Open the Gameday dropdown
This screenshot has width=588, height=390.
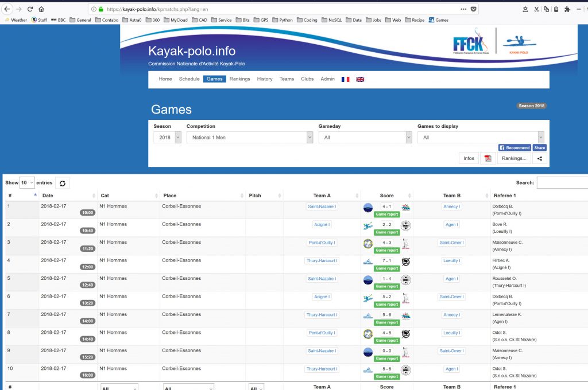pyautogui.click(x=365, y=138)
